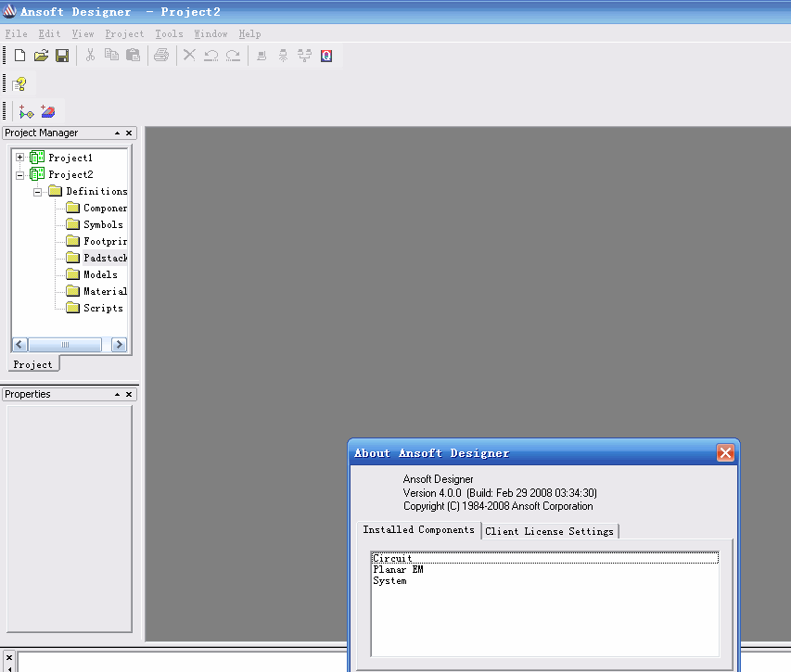This screenshot has width=791, height=672.
Task: Select the Padstacks folder label in the tree
Action: (x=105, y=258)
